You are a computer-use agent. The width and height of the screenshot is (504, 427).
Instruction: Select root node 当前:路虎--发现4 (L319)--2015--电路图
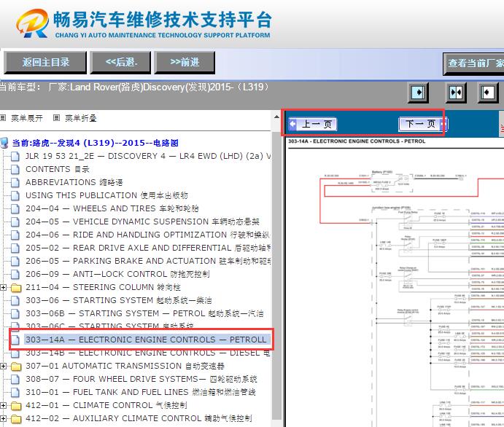(x=95, y=143)
